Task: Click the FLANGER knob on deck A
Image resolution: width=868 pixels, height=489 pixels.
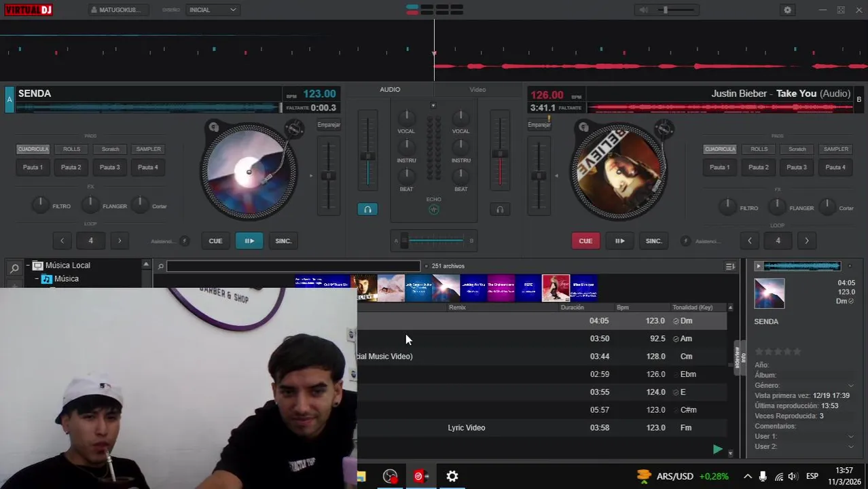Action: 90,204
